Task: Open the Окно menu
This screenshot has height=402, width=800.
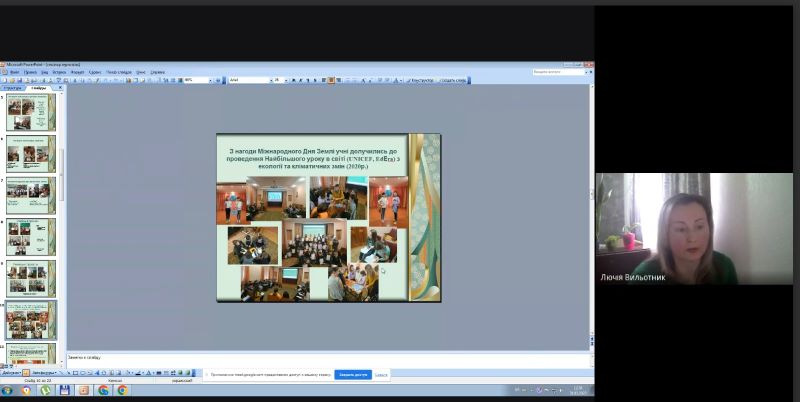Action: pyautogui.click(x=141, y=72)
